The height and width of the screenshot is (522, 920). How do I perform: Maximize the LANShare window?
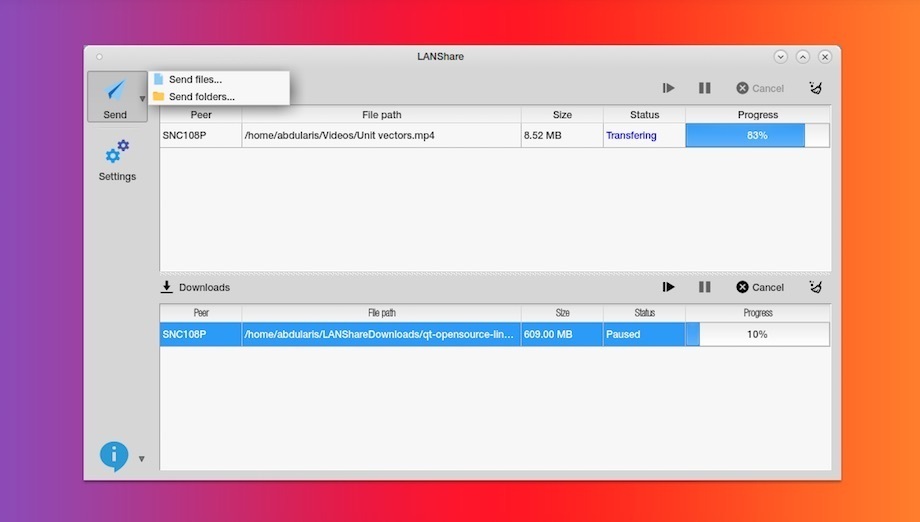(803, 56)
